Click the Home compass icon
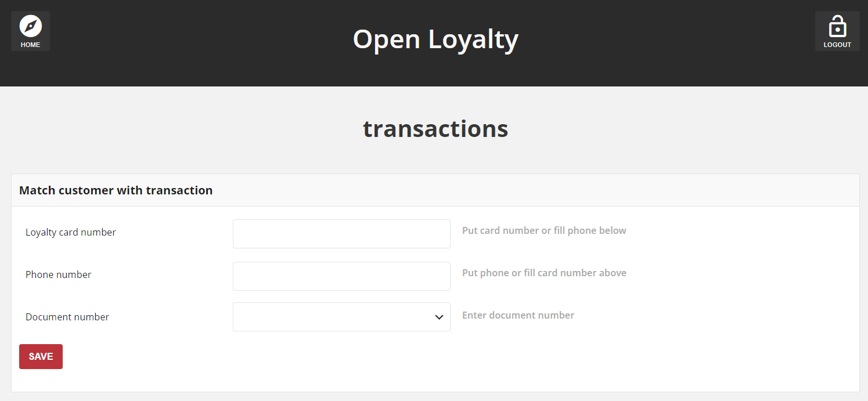 30,26
